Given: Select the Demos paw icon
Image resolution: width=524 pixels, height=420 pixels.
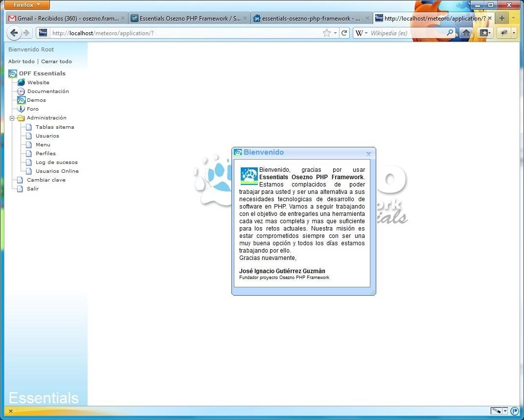Looking at the screenshot, I should (21, 100).
